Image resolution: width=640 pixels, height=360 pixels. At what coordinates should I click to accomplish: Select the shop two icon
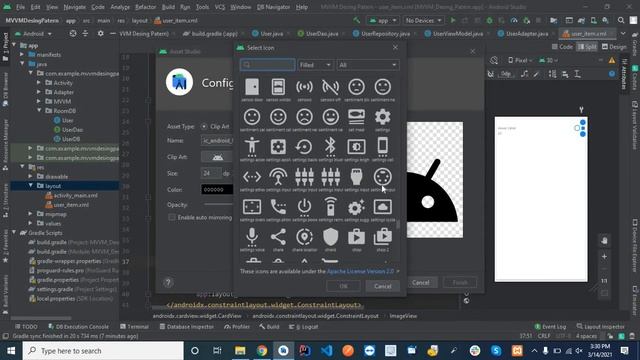click(x=382, y=237)
